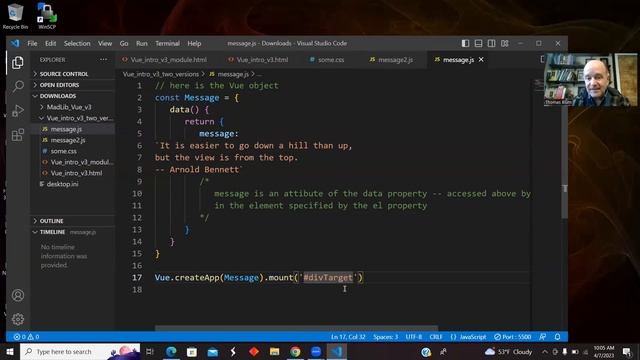This screenshot has height=360, width=640.
Task: Open the File menu
Action: click(32, 43)
